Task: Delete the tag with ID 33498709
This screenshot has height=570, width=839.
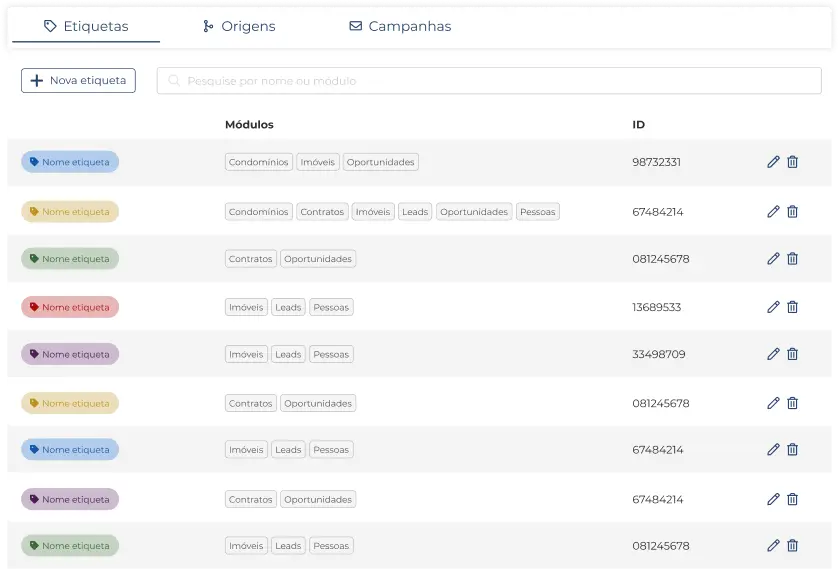Action: (x=792, y=354)
